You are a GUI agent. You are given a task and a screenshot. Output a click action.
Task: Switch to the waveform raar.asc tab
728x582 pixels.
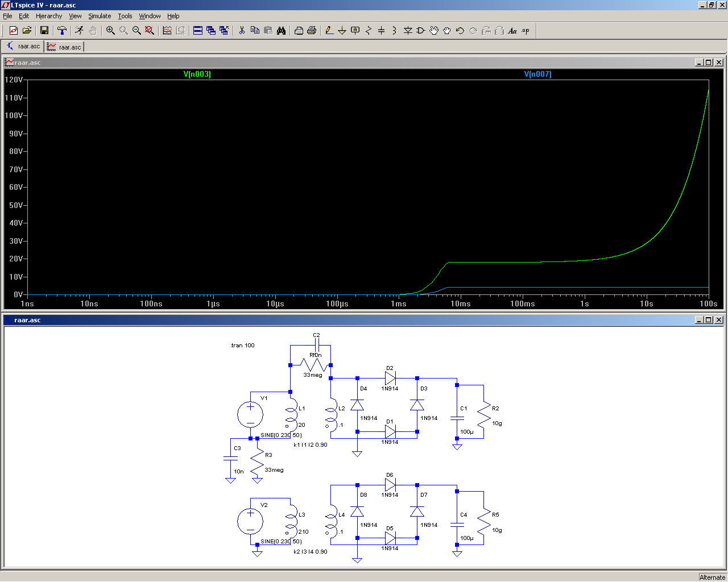tap(64, 47)
